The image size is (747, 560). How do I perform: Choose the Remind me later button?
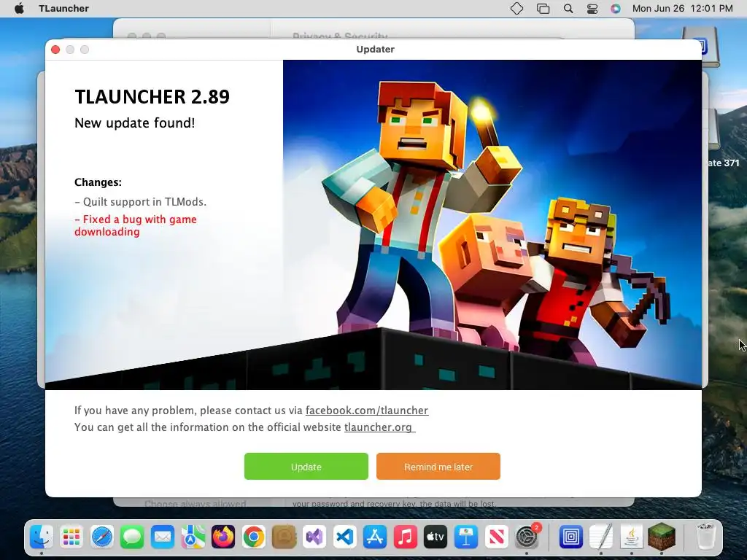pyautogui.click(x=438, y=466)
